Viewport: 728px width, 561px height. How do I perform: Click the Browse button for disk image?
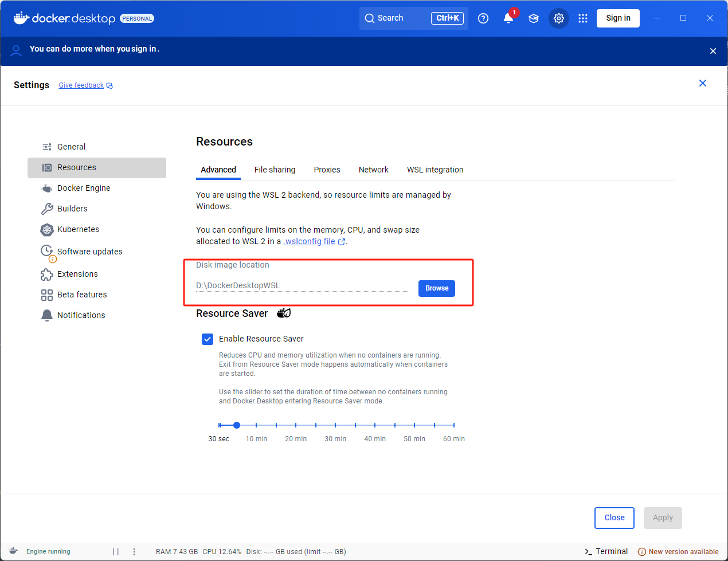pos(437,288)
